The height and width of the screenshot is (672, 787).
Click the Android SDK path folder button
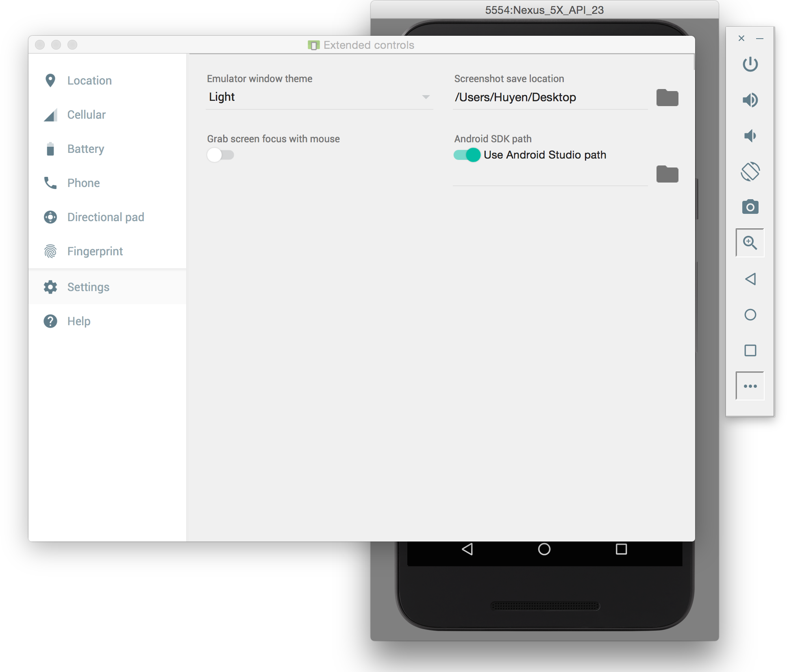point(666,173)
